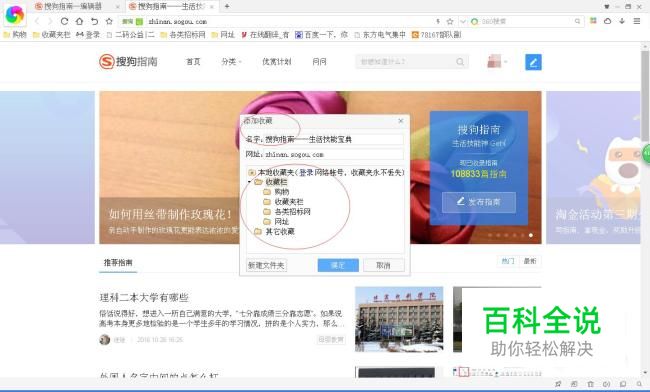
Task: Select the 各类招标网 folder in dialog tree
Action: [287, 212]
